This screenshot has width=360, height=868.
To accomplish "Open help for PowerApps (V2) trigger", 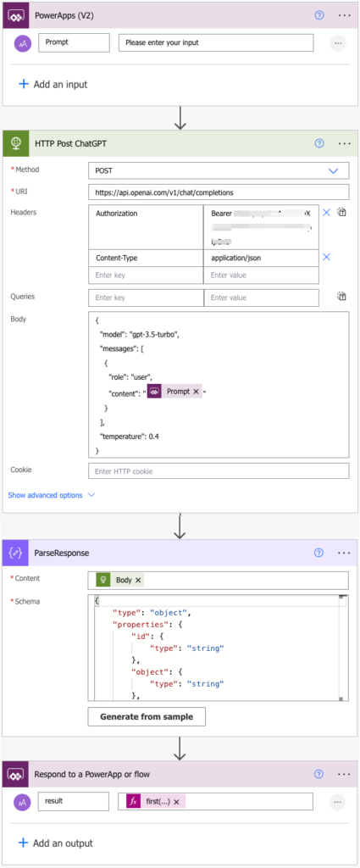I will [x=319, y=15].
